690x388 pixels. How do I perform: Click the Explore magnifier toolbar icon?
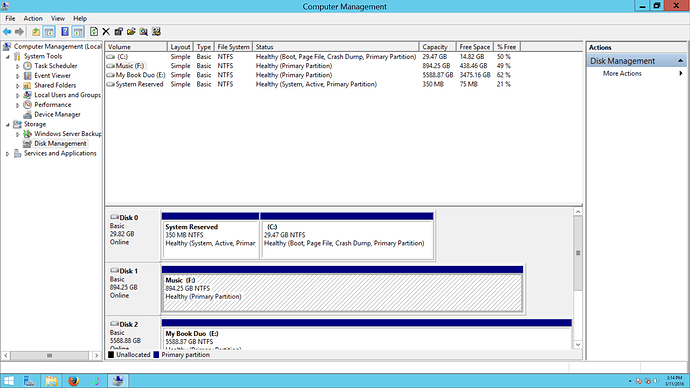[143, 32]
